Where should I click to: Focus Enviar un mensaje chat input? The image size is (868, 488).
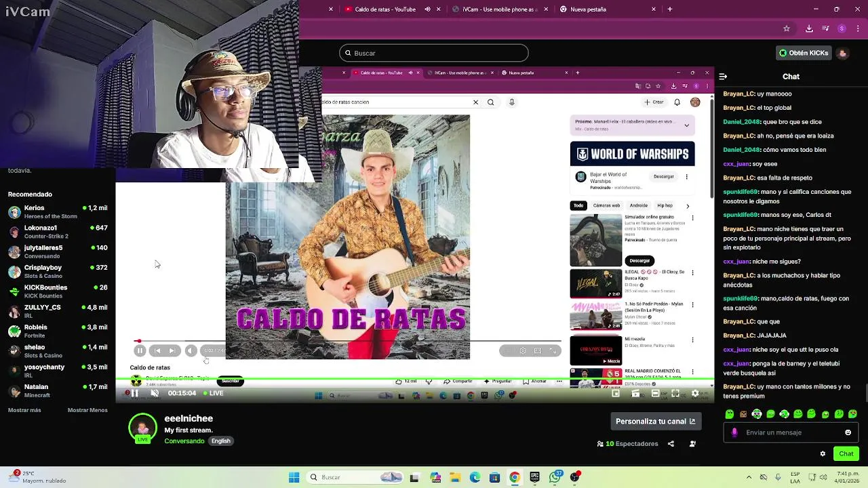pyautogui.click(x=791, y=432)
